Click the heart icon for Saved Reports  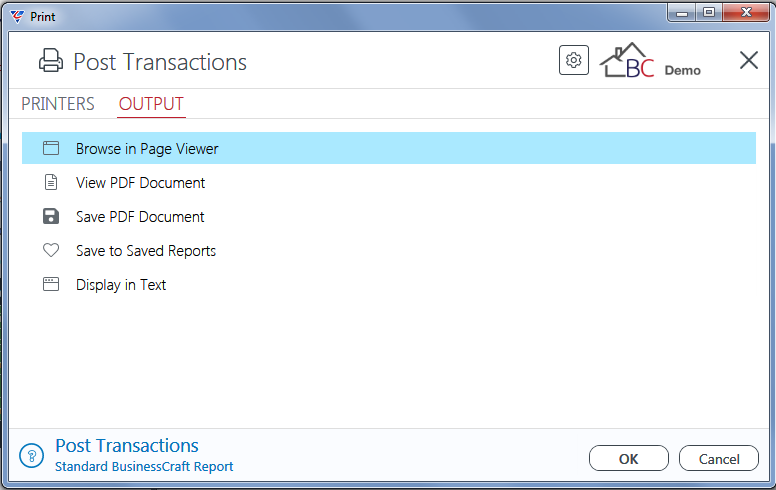tap(51, 250)
